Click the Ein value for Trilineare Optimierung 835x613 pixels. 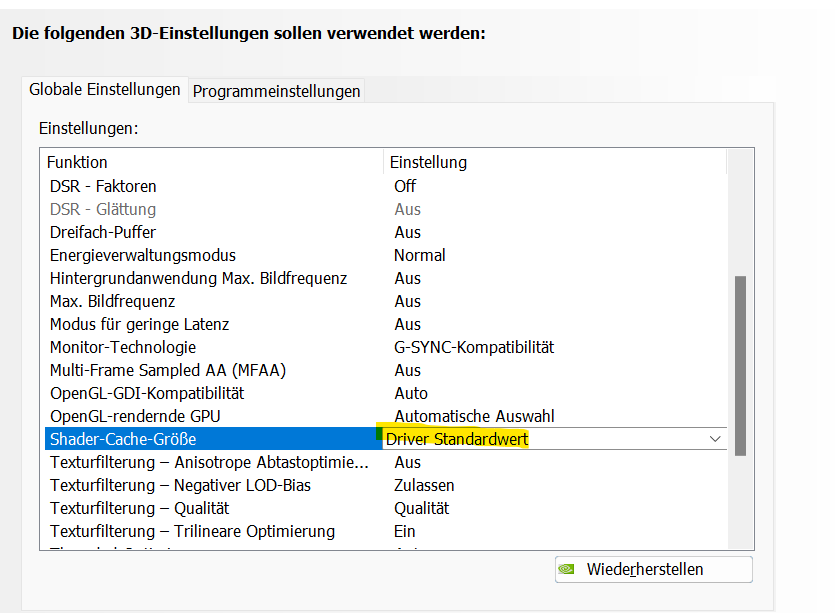coord(404,531)
